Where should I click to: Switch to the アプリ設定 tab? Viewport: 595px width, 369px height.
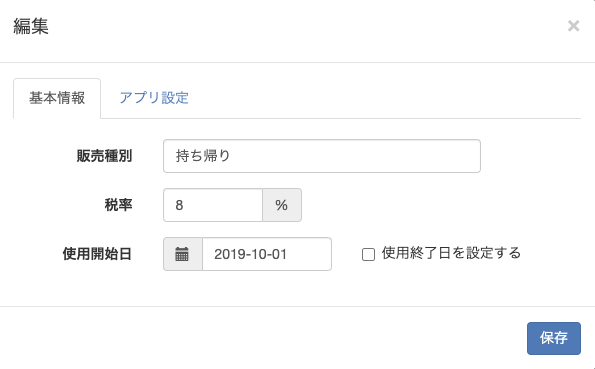pyautogui.click(x=154, y=98)
